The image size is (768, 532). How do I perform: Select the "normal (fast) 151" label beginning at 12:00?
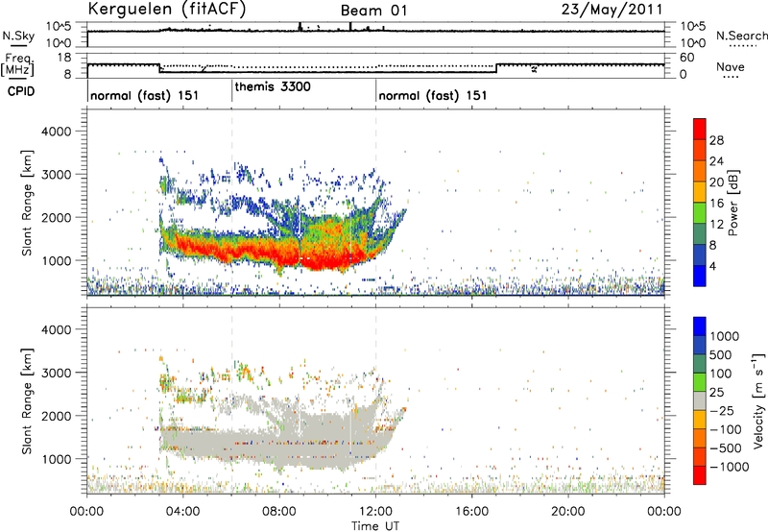coord(433,95)
